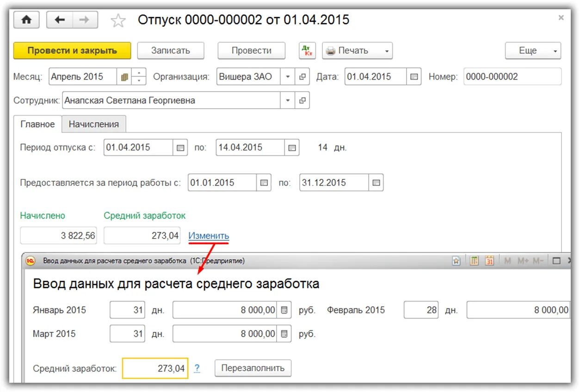Image resolution: width=580 pixels, height=392 pixels.
Task: Open the Еще menu
Action: (x=533, y=51)
